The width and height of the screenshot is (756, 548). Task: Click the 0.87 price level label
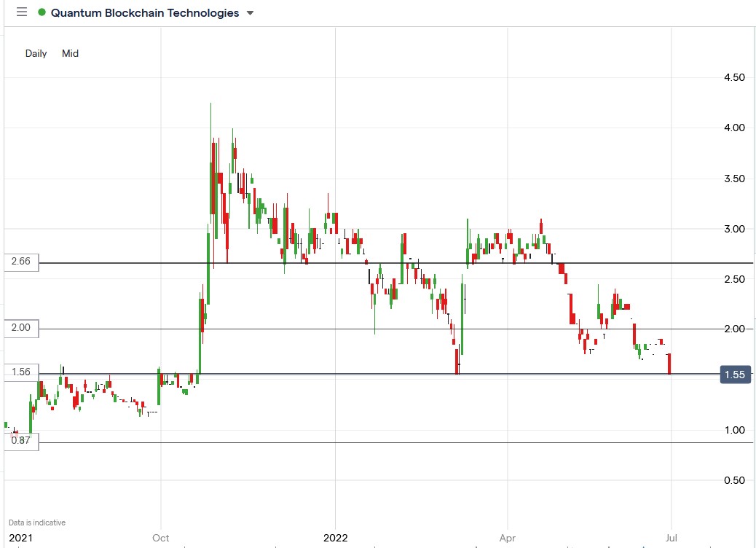point(21,441)
